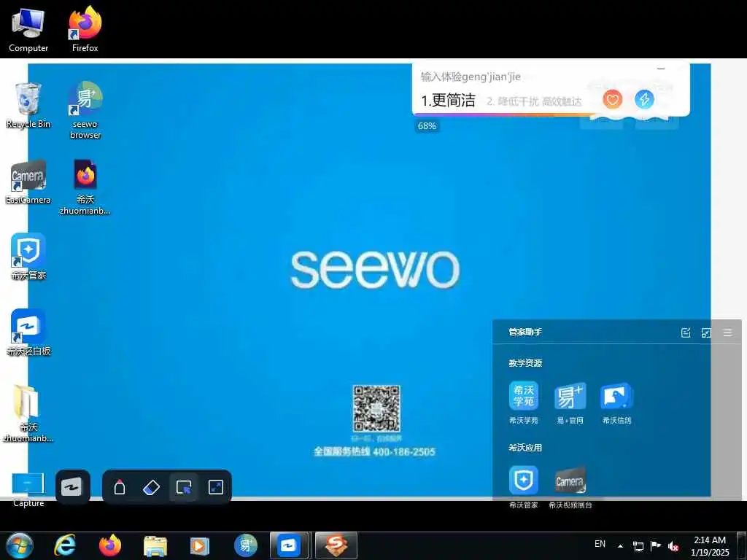
Task: Show hidden tray icons arrow
Action: pyautogui.click(x=620, y=546)
